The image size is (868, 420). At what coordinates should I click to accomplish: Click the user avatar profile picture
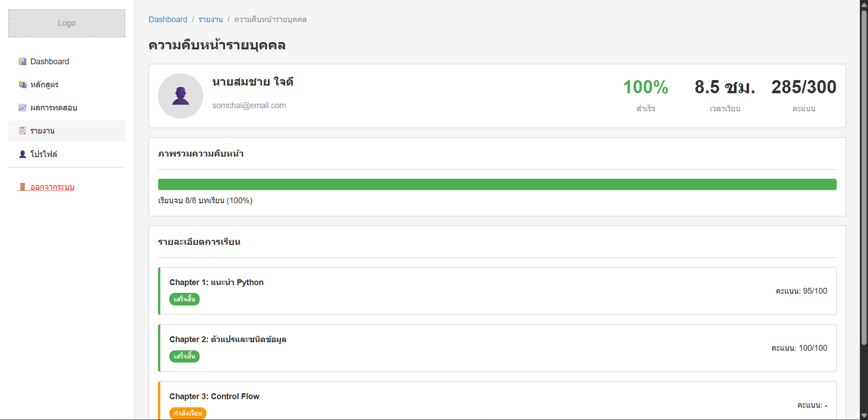(180, 96)
